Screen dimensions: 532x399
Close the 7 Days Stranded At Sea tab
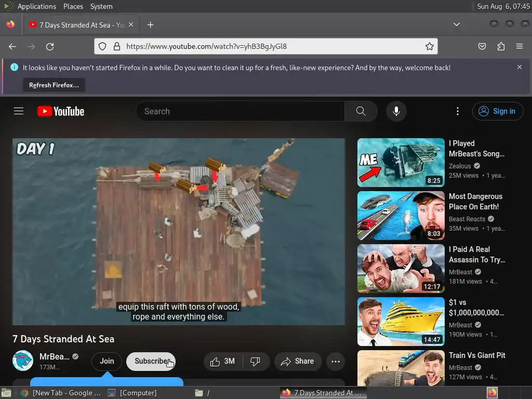[131, 25]
